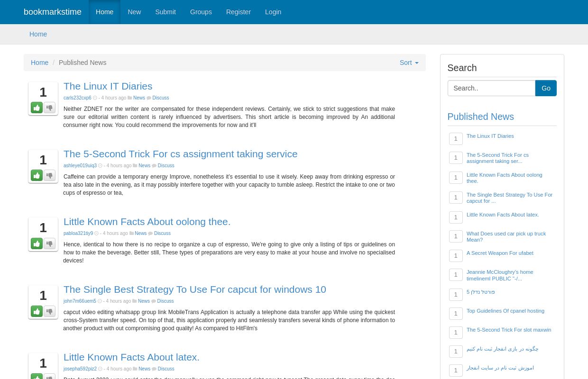Click the Go search button

pyautogui.click(x=546, y=88)
